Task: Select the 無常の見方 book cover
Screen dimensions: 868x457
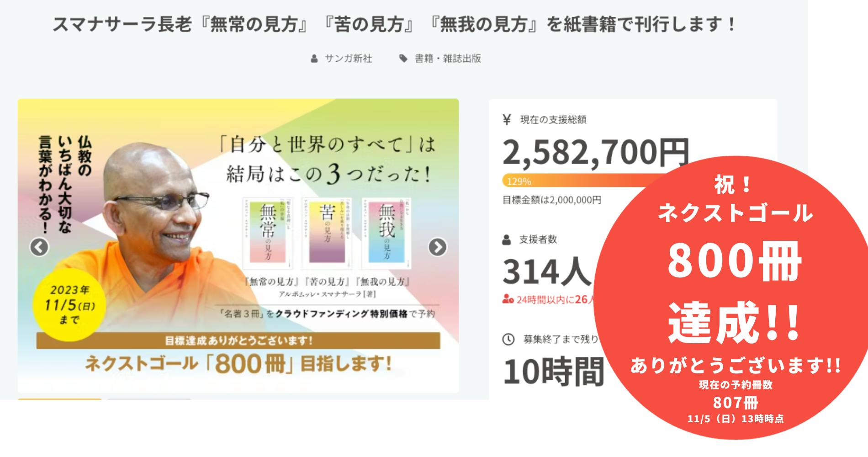Action: 266,233
